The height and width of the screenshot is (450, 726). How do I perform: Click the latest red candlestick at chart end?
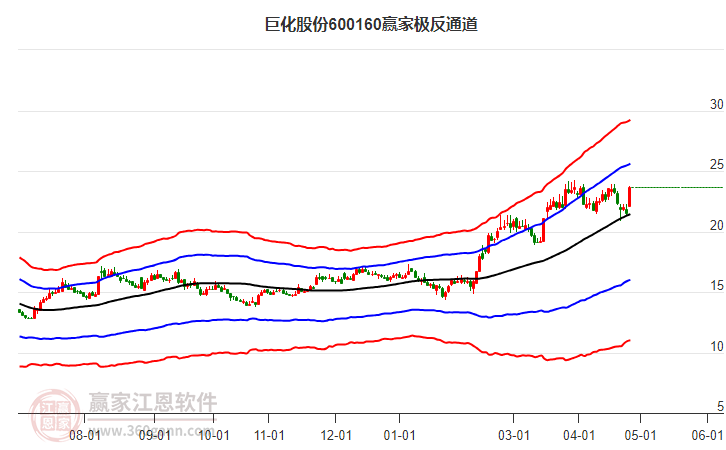point(630,197)
